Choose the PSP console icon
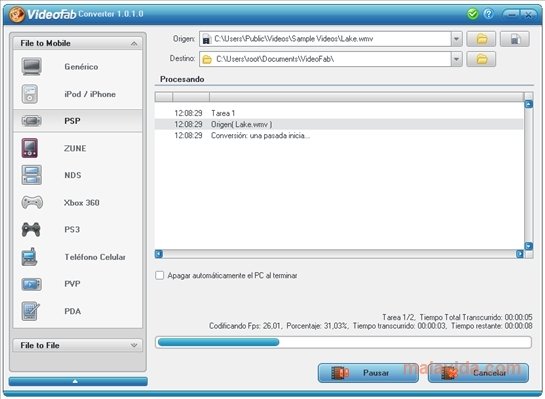The image size is (545, 399). [32, 121]
